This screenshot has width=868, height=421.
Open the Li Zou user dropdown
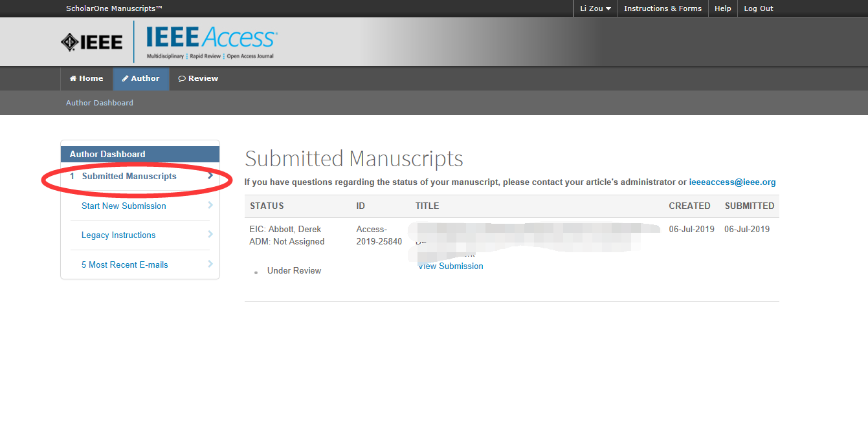point(594,8)
